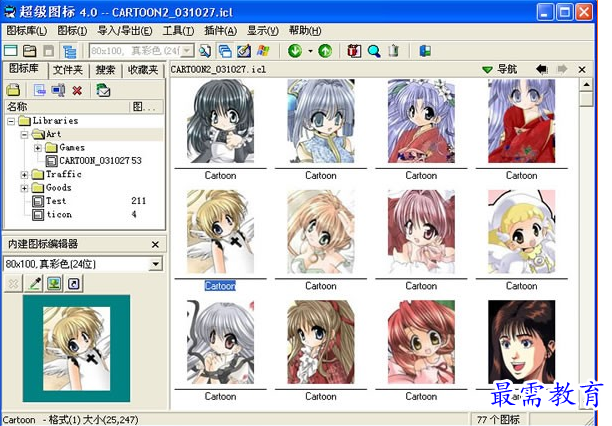612x426 pixels.
Task: Expand the Traffic folder node
Action: click(x=25, y=175)
